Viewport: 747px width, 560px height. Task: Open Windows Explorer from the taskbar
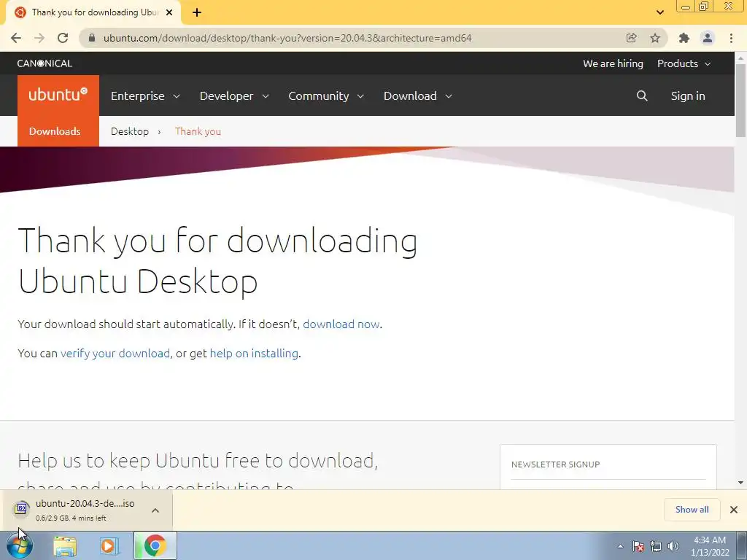click(x=65, y=545)
